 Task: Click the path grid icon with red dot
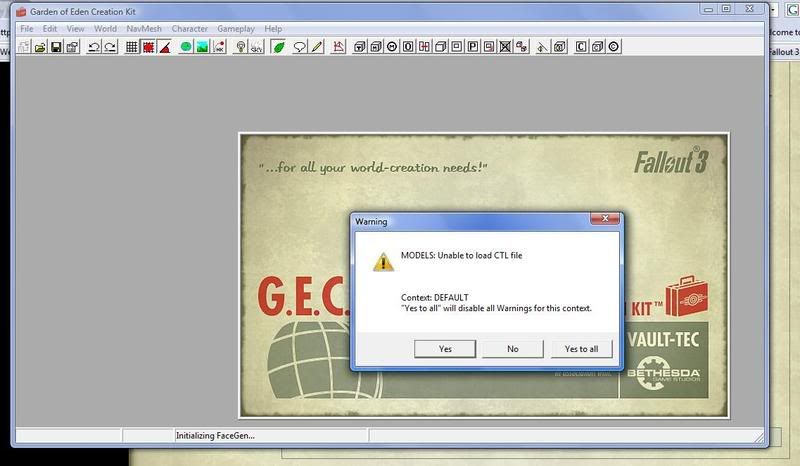click(219, 47)
